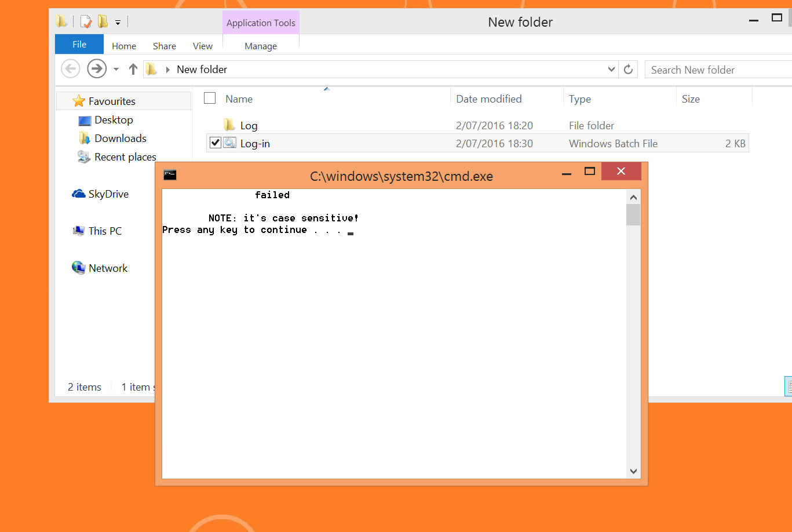This screenshot has width=792, height=532.
Task: Click the File menu button
Action: click(x=79, y=44)
